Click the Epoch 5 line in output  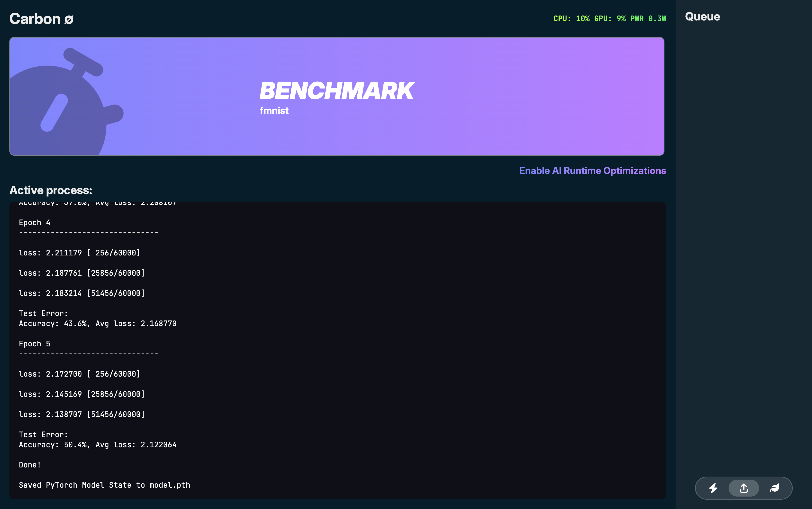34,344
